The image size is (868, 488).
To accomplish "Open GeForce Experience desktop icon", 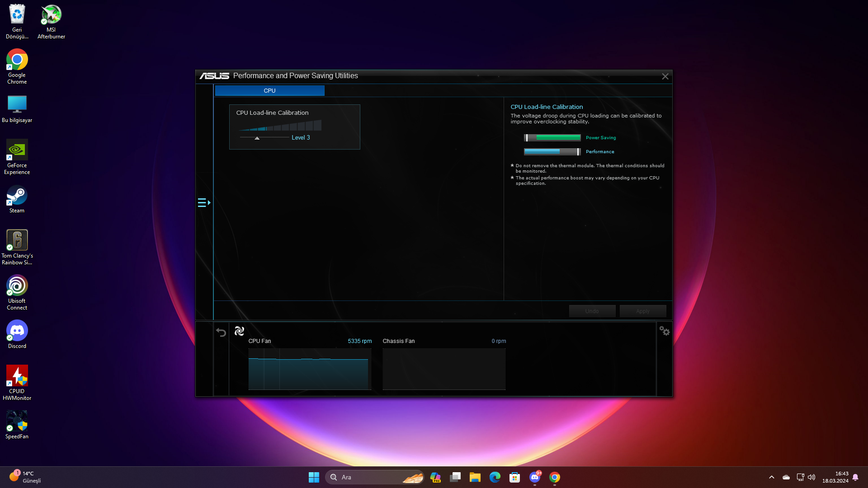I will click(17, 156).
